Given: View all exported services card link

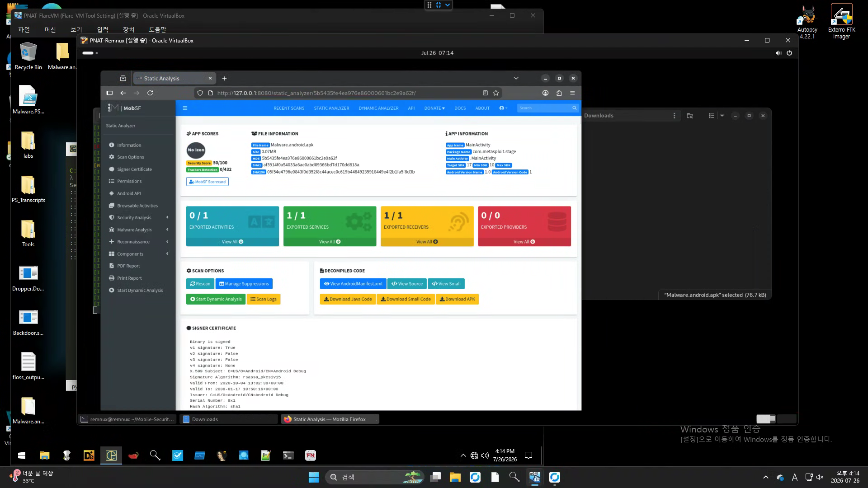Looking at the screenshot, I should 330,242.
